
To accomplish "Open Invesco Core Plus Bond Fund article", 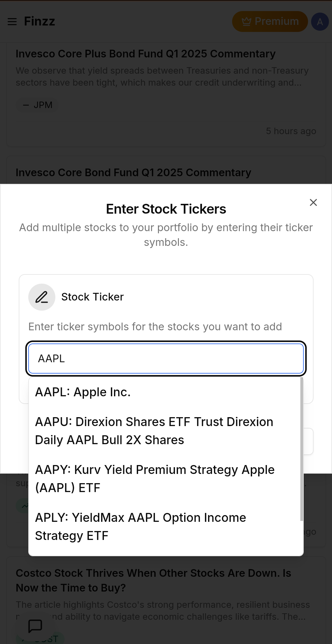I will pos(145,54).
